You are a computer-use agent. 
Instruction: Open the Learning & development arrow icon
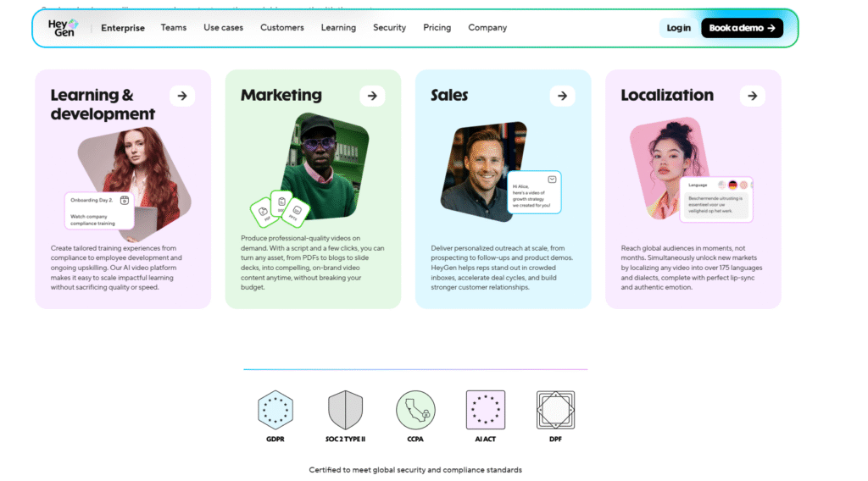(182, 96)
